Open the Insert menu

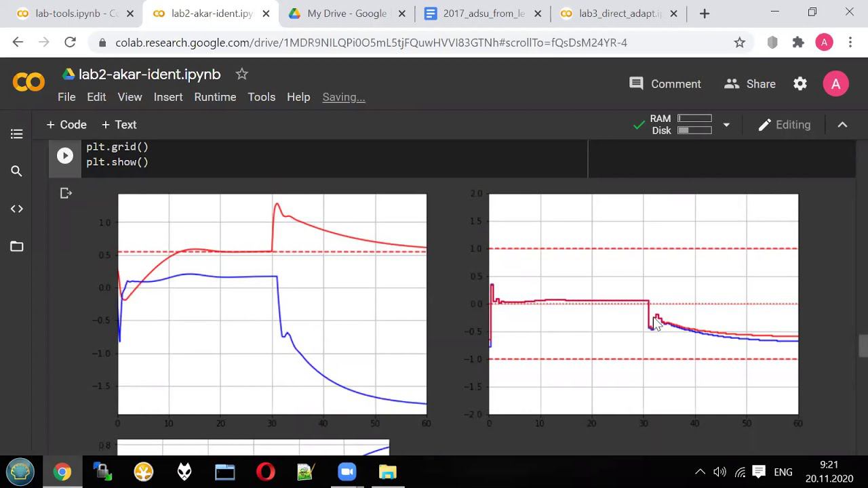tap(168, 97)
